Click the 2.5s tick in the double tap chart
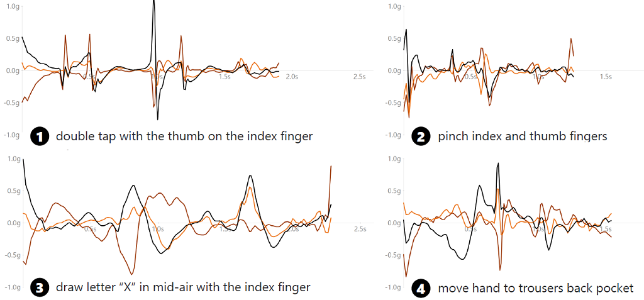This screenshot has height=300, width=644. (x=359, y=76)
